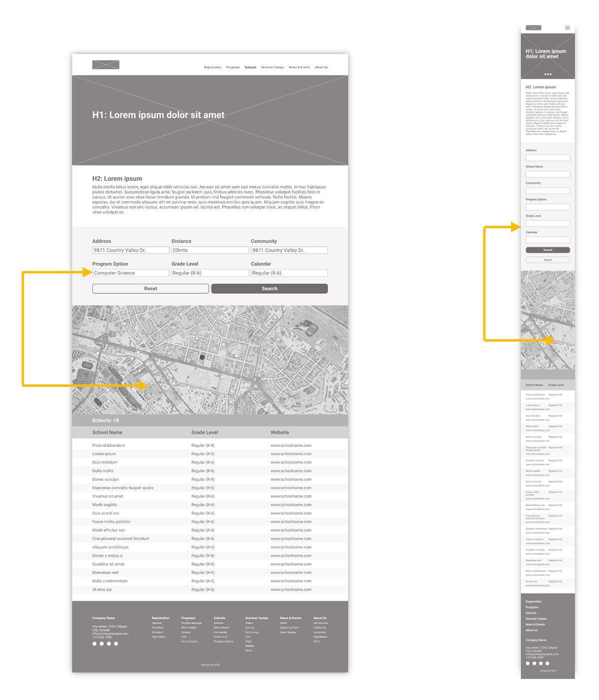Click the desktop Reset button

pos(150,288)
